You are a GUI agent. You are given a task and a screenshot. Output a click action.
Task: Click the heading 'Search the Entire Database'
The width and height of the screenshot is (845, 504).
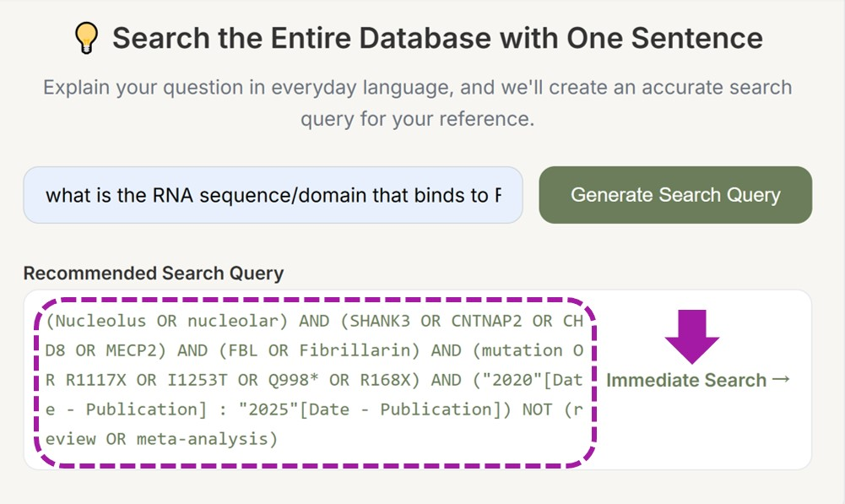tap(439, 36)
